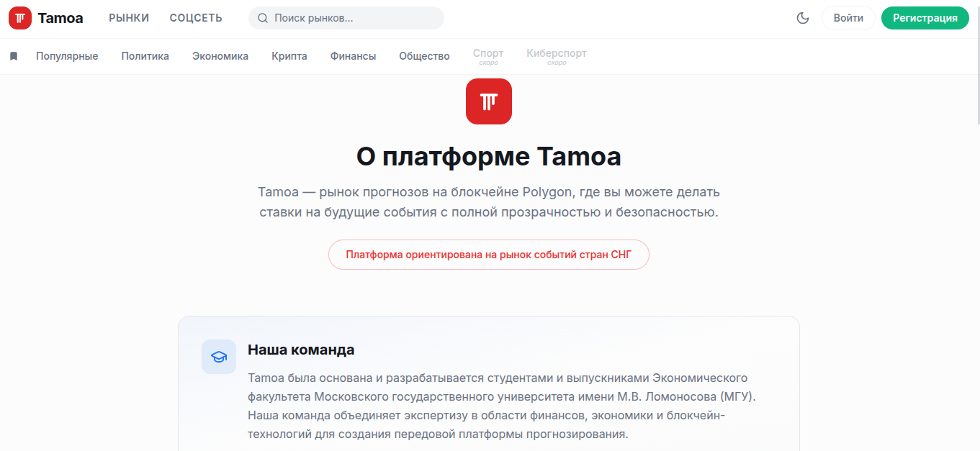Click the Поиск рынков search field
Screen dimensions: 980x451
point(346,18)
